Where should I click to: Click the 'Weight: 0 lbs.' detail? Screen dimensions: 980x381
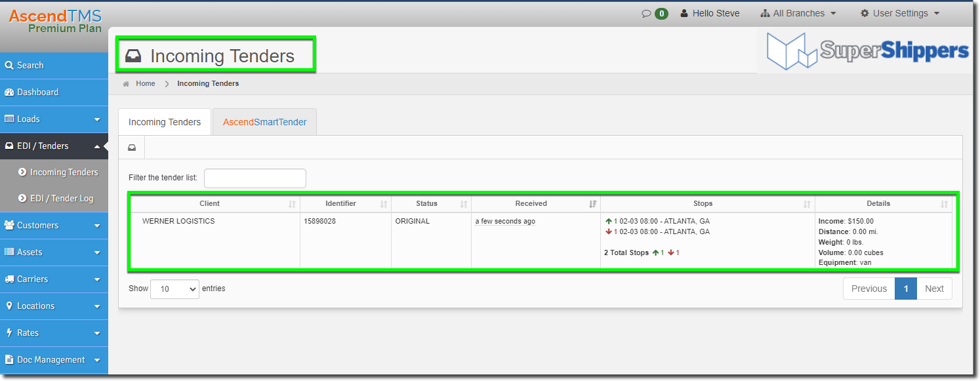click(x=841, y=243)
